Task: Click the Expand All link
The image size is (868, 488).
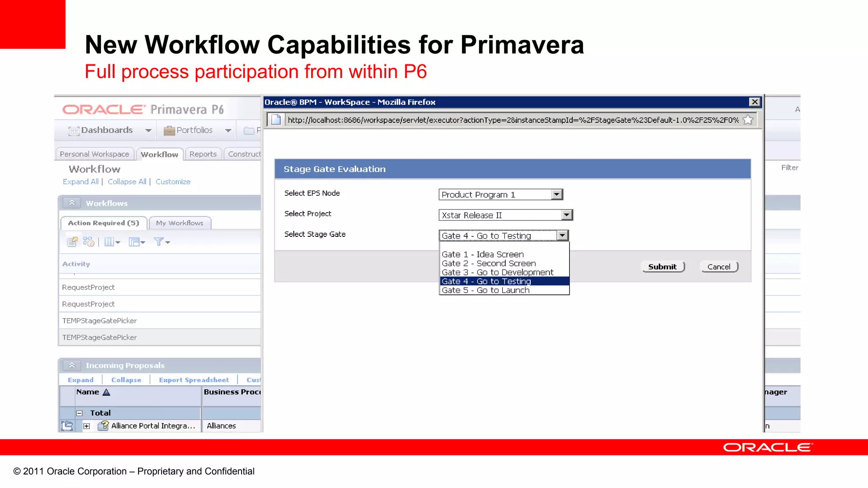Action: point(81,181)
